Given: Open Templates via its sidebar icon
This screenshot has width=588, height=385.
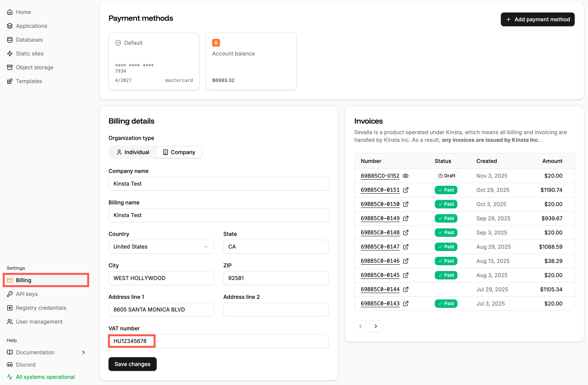Looking at the screenshot, I should [x=10, y=81].
